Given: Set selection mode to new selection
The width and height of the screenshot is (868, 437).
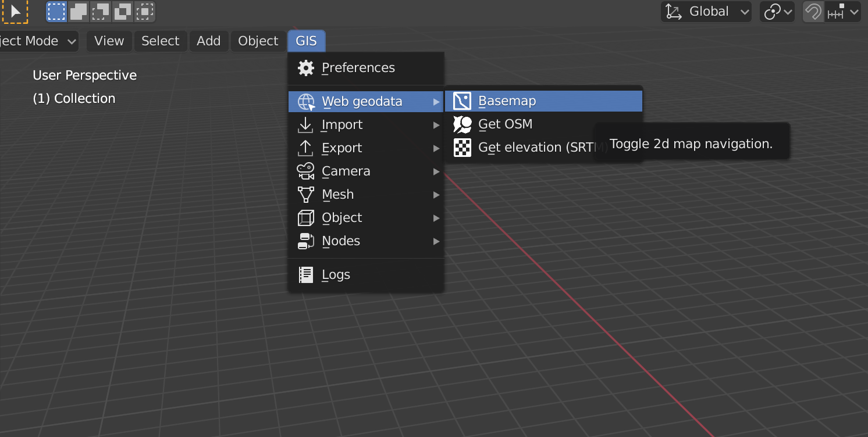Looking at the screenshot, I should (x=56, y=11).
